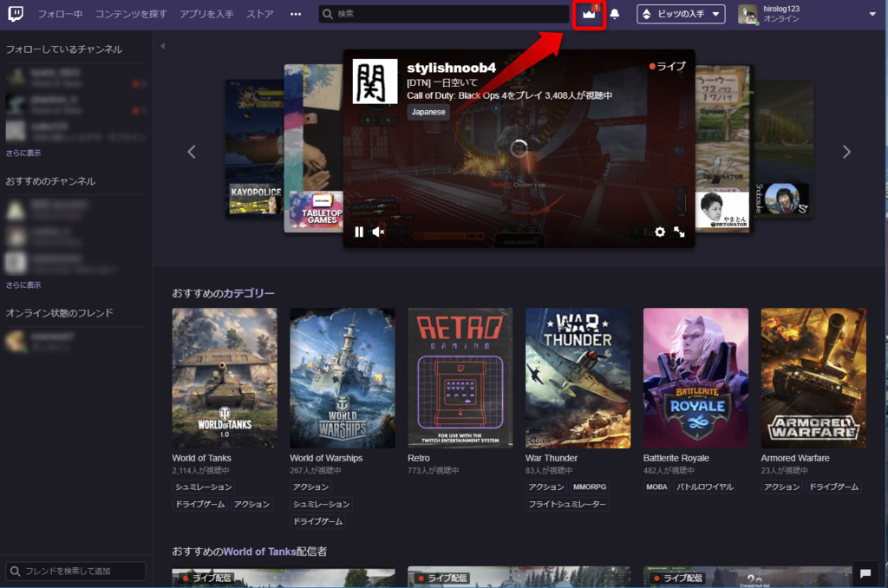Open the chat bubble icon at bottom right
This screenshot has width=888, height=588.
tap(865, 573)
